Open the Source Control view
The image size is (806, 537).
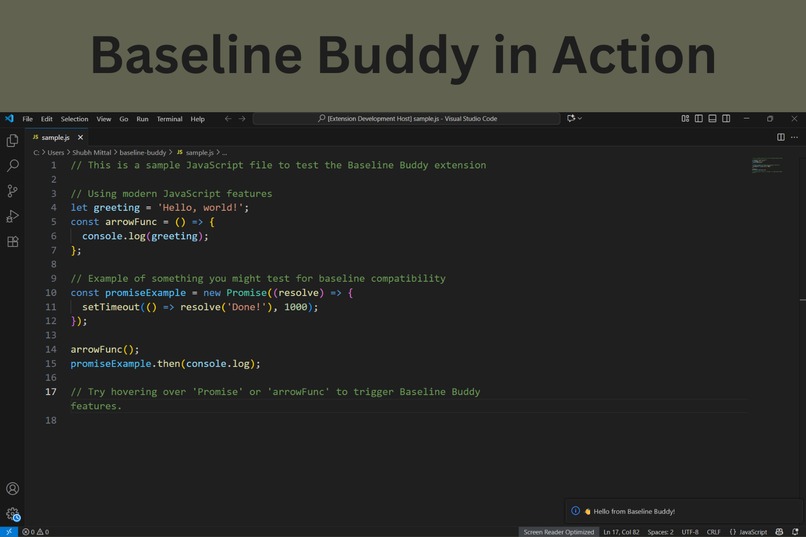(12, 191)
